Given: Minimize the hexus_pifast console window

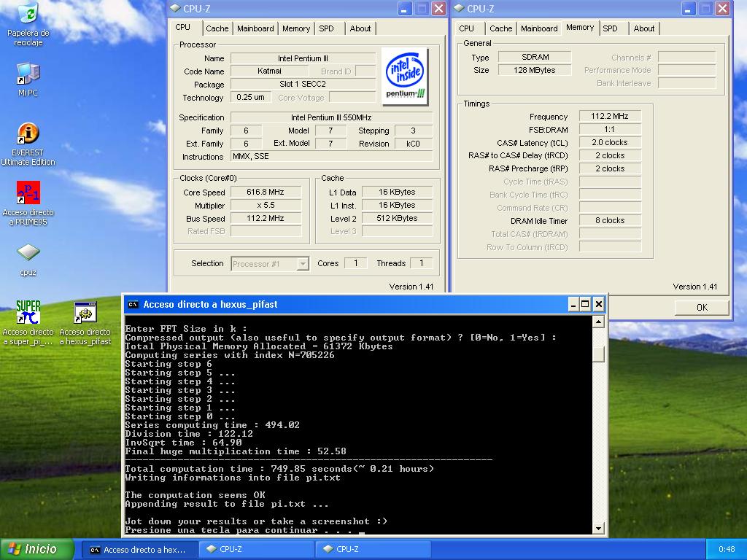Looking at the screenshot, I should [573, 304].
